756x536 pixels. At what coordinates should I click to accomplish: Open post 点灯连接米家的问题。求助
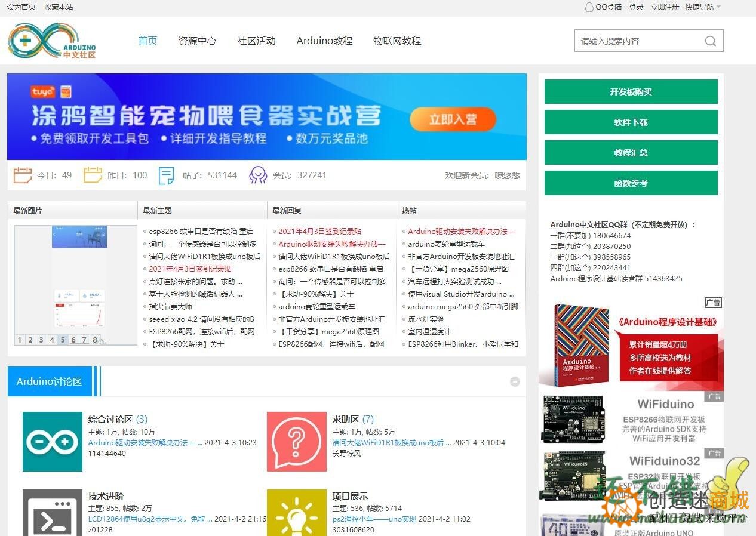point(196,281)
